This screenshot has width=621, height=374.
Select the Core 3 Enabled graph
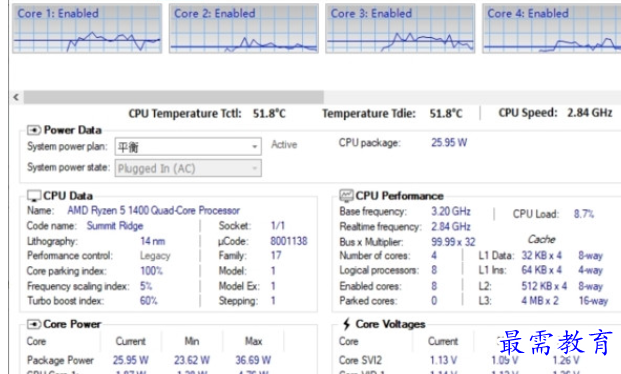click(x=400, y=29)
